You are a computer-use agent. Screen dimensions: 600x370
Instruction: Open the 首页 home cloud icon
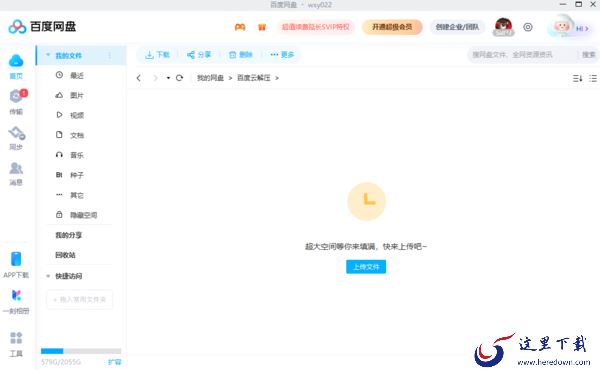16,61
